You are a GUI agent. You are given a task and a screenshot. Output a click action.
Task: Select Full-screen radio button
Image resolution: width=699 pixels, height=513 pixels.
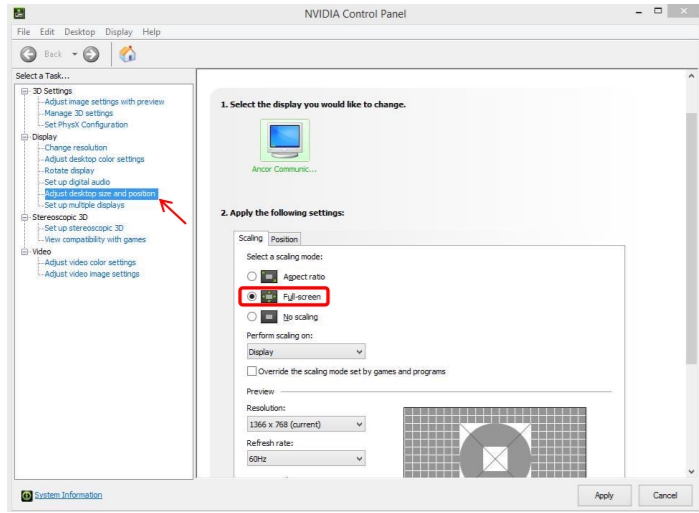[x=252, y=296]
